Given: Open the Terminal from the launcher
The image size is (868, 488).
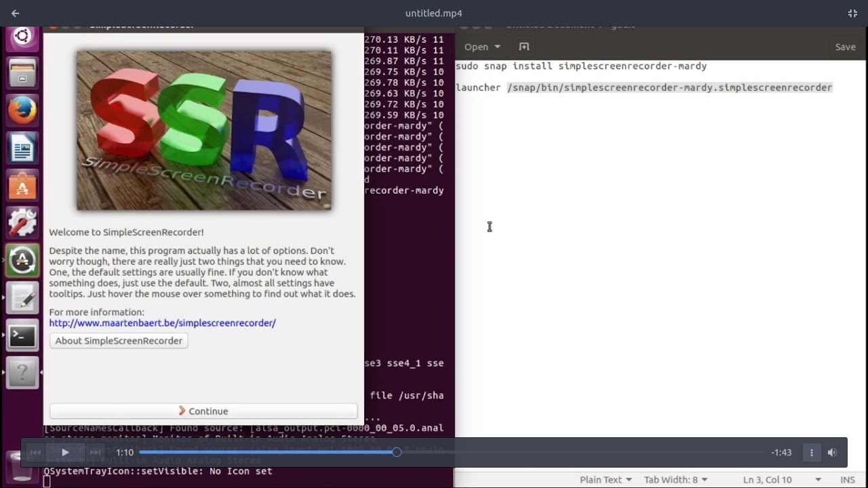Looking at the screenshot, I should 22,335.
